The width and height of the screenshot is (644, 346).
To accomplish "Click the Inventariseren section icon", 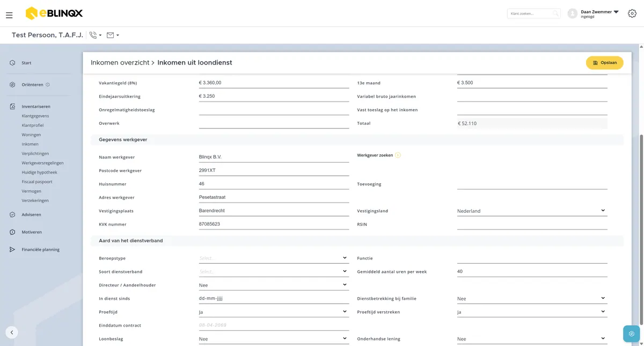I will pos(12,106).
